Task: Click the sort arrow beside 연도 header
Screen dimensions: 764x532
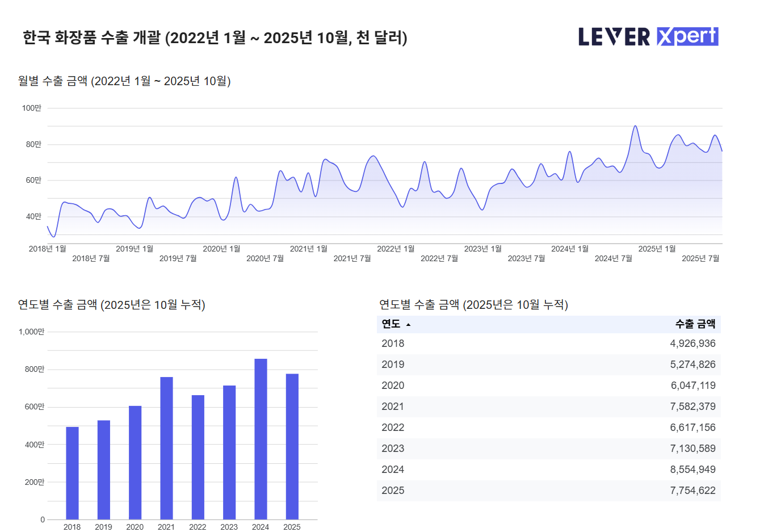Action: point(408,325)
